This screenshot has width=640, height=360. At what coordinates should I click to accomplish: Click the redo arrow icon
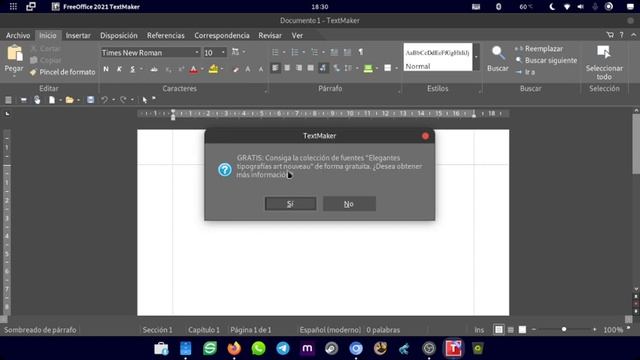click(x=123, y=100)
